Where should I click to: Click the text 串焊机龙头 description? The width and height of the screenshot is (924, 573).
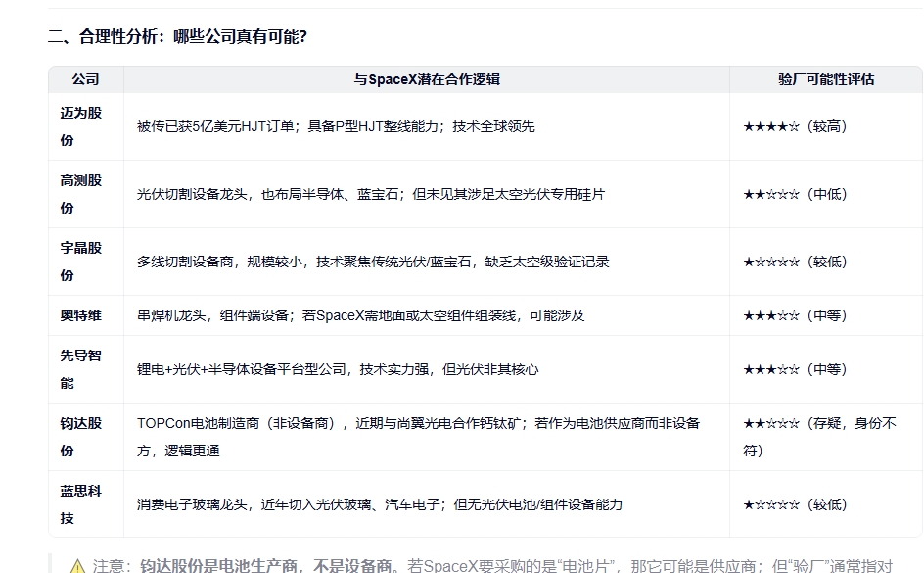[360, 316]
